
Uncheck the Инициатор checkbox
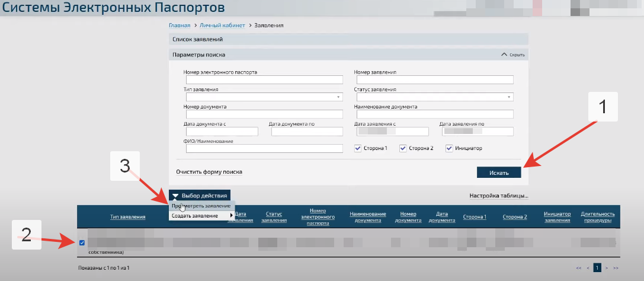click(x=449, y=148)
